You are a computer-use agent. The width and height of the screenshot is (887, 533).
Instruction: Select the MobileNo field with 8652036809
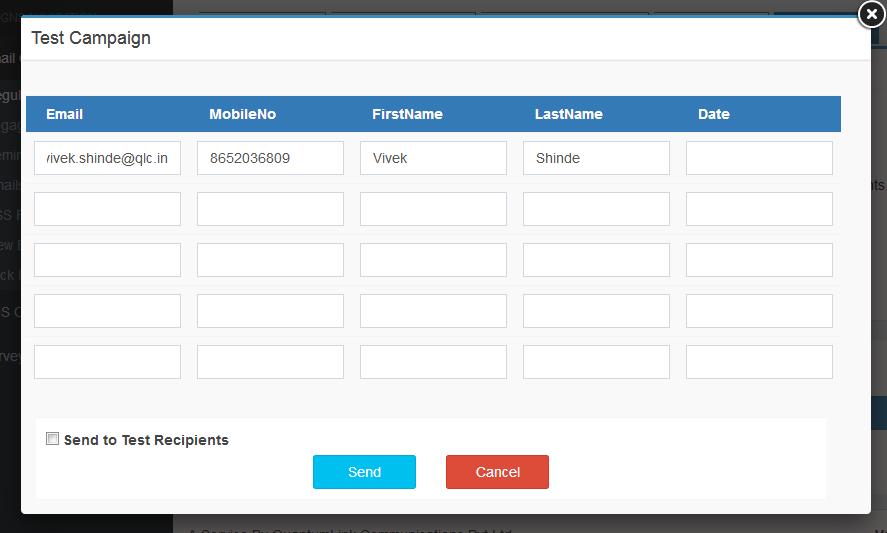coord(270,158)
